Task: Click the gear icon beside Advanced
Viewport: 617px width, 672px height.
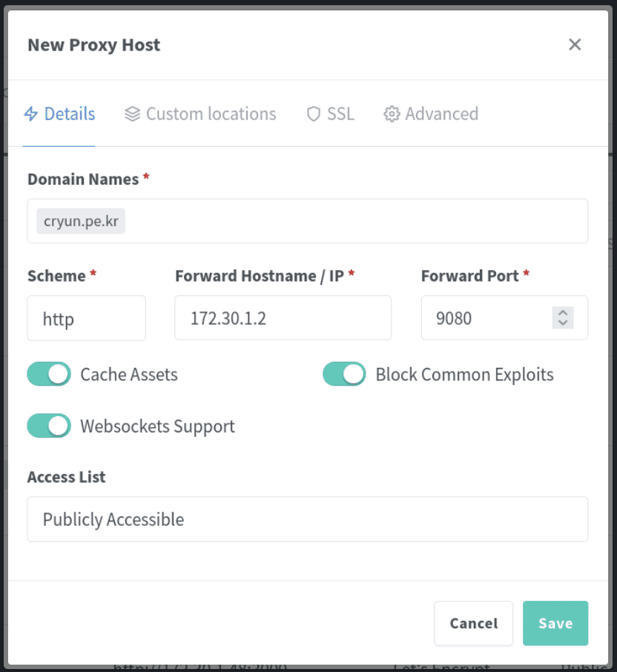Action: coord(392,114)
